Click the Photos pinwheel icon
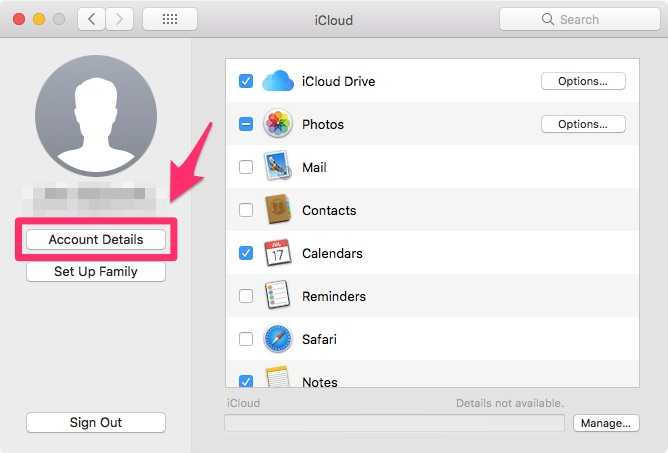This screenshot has width=668, height=453. pyautogui.click(x=278, y=124)
